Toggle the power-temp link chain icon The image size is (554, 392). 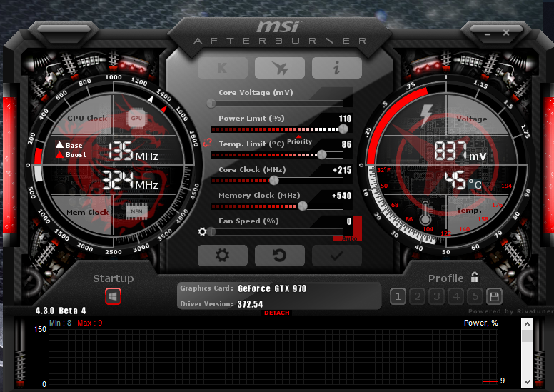pos(207,143)
